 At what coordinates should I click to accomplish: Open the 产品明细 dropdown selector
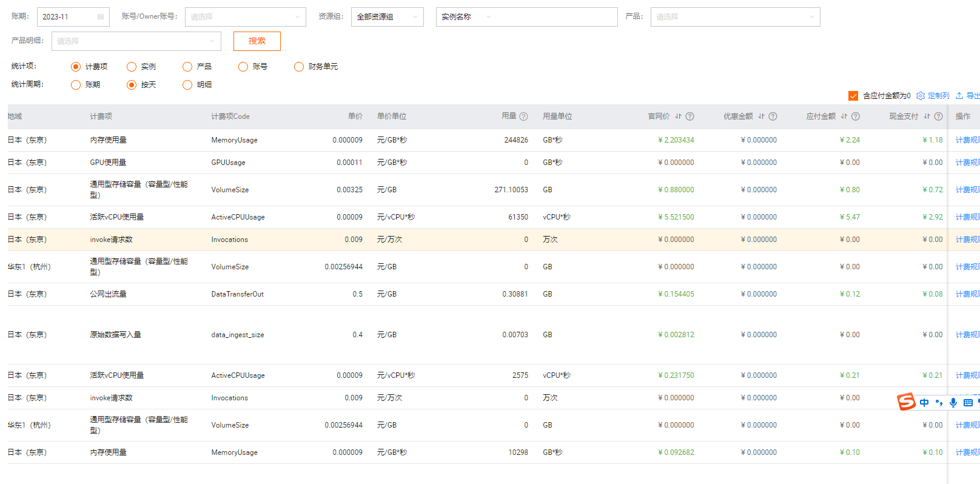136,41
